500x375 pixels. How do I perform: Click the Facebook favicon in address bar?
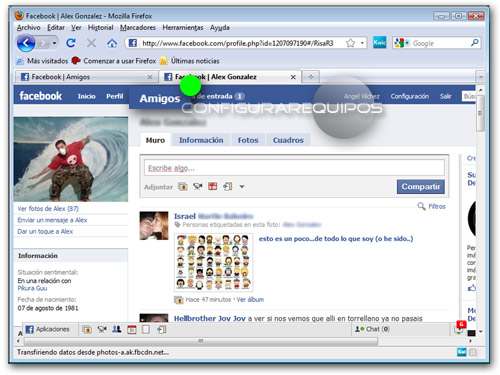point(133,43)
